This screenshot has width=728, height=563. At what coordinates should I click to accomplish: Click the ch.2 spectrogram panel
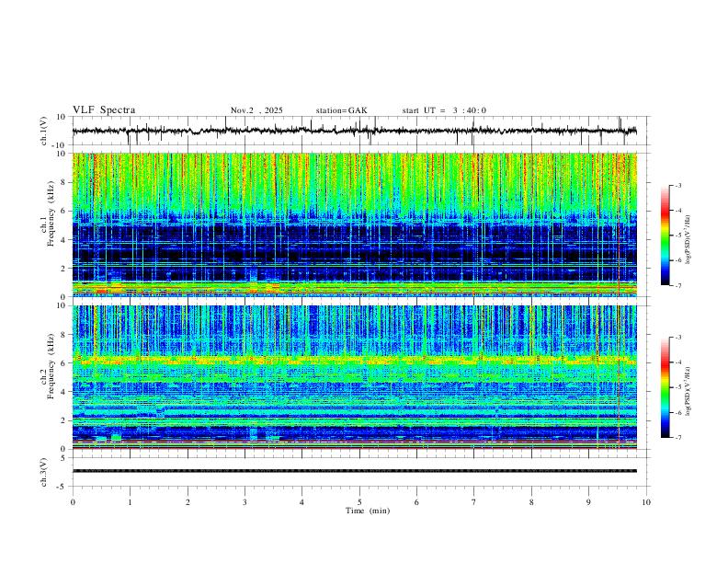tap(355, 377)
